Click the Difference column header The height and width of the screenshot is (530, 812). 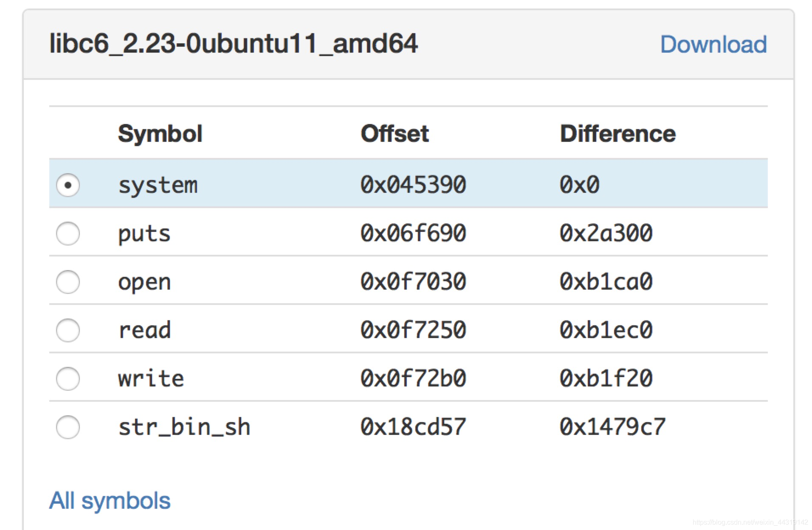pyautogui.click(x=618, y=133)
